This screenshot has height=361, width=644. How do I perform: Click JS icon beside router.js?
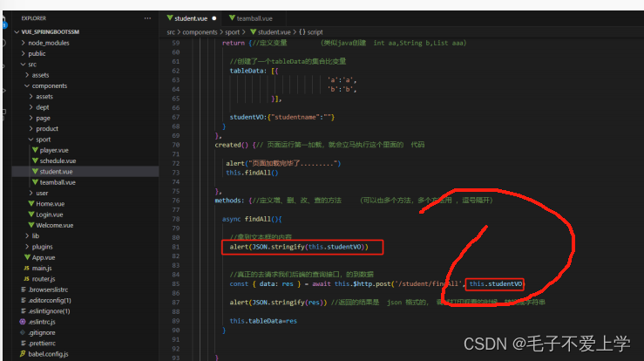[26, 279]
